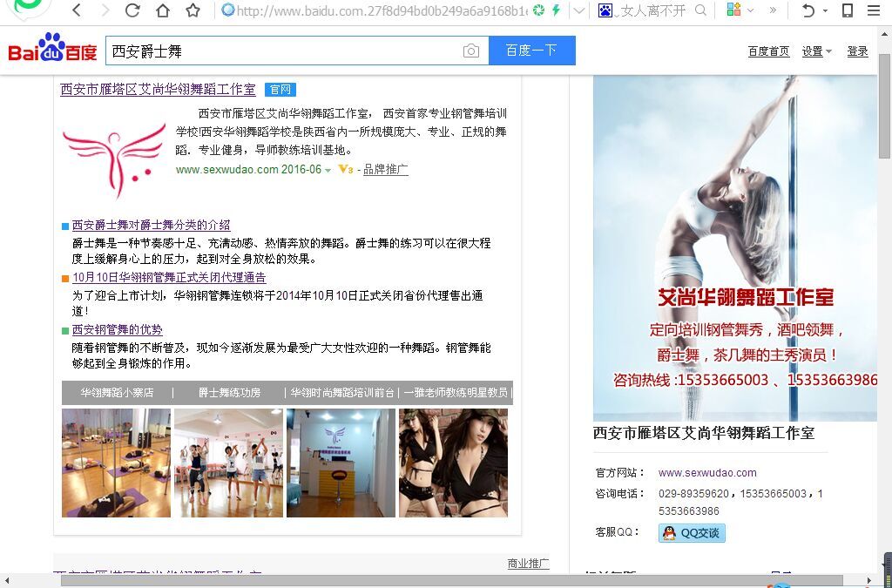Expand the address bar history dropdown
Screen dimensions: 892x588
coord(578,10)
